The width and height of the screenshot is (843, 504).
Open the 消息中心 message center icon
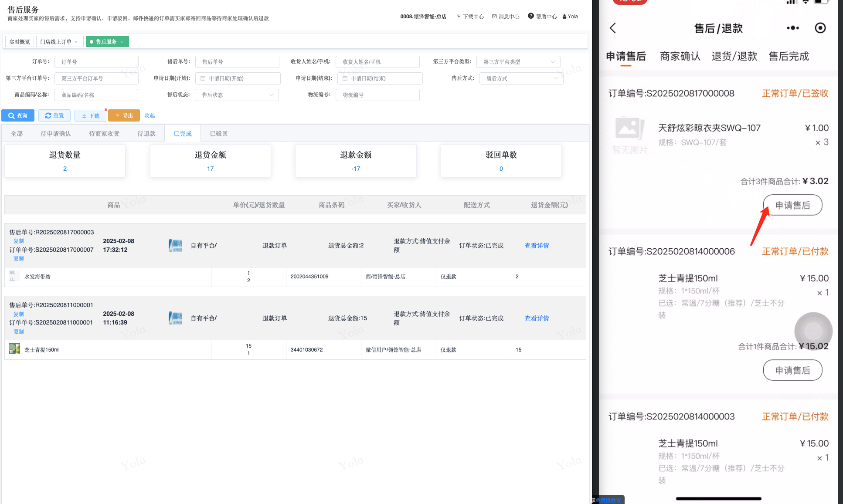tap(494, 17)
